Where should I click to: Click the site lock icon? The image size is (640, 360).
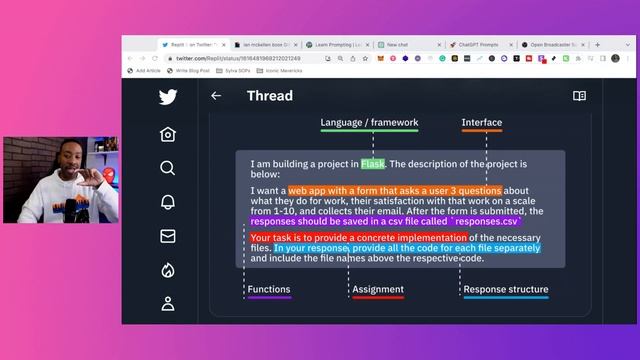(x=171, y=59)
